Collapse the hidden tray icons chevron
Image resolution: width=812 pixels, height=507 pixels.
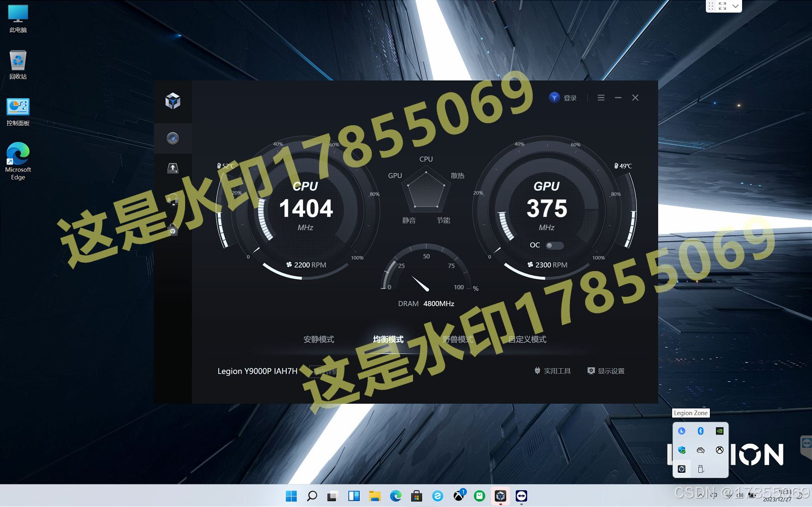coord(700,495)
